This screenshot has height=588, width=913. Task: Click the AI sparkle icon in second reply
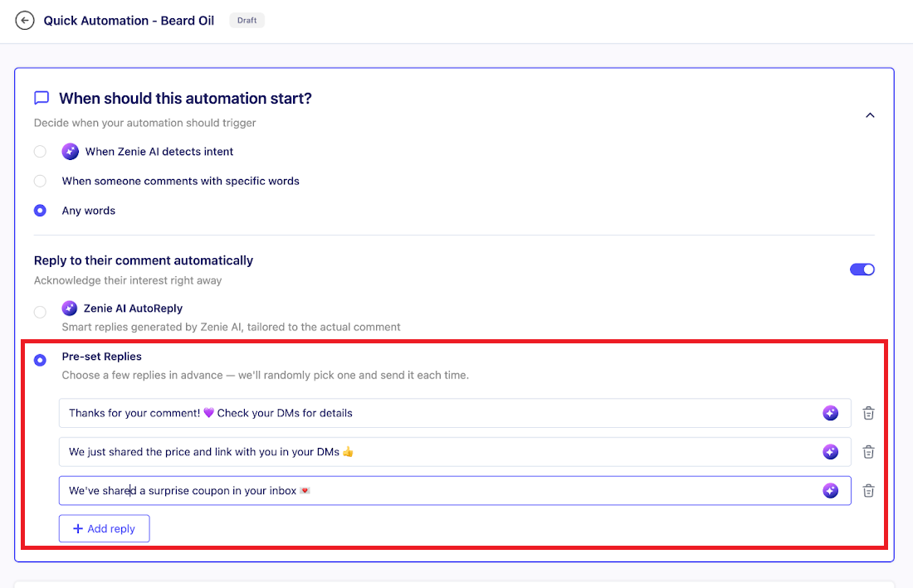tap(830, 452)
